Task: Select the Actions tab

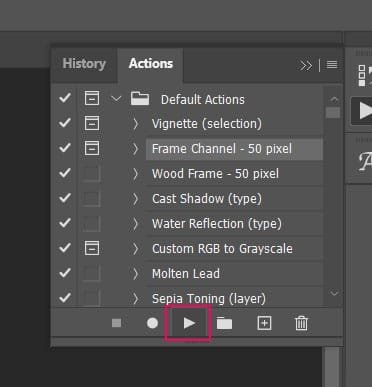Action: 151,63
